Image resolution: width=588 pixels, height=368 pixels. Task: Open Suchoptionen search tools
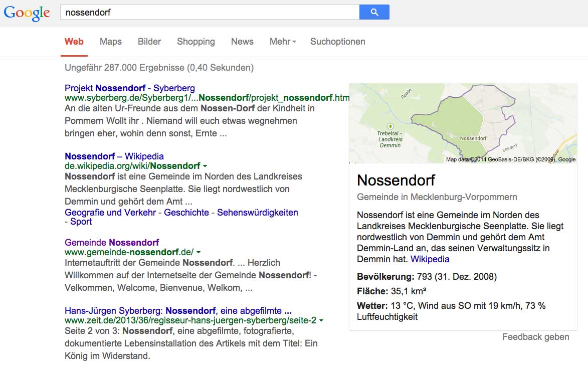click(x=337, y=42)
